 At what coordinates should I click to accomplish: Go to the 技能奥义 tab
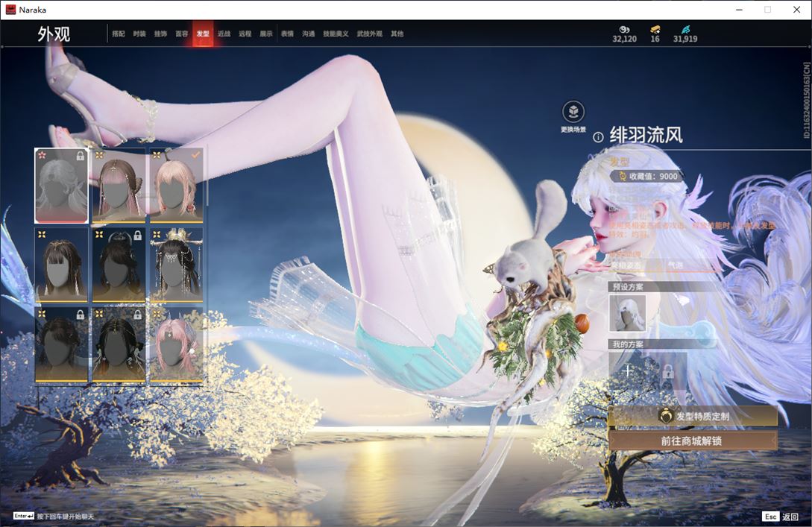tap(336, 34)
